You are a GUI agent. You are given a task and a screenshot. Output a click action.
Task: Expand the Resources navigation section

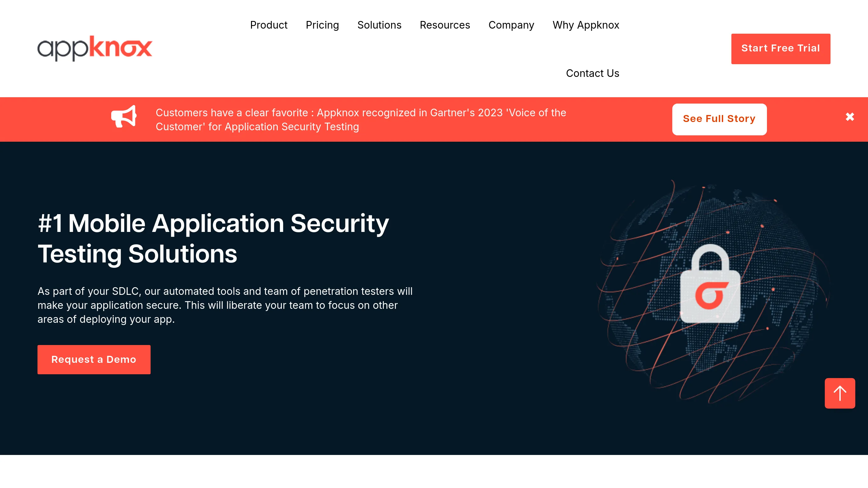click(445, 24)
